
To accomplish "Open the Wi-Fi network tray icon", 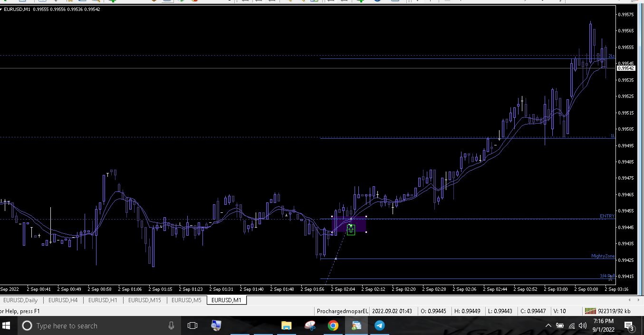I will click(572, 325).
